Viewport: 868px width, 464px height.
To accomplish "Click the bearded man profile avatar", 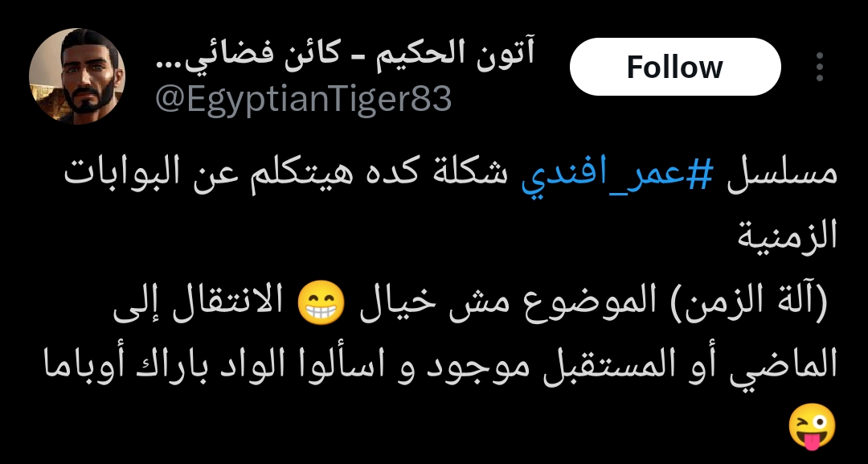I will [77, 76].
